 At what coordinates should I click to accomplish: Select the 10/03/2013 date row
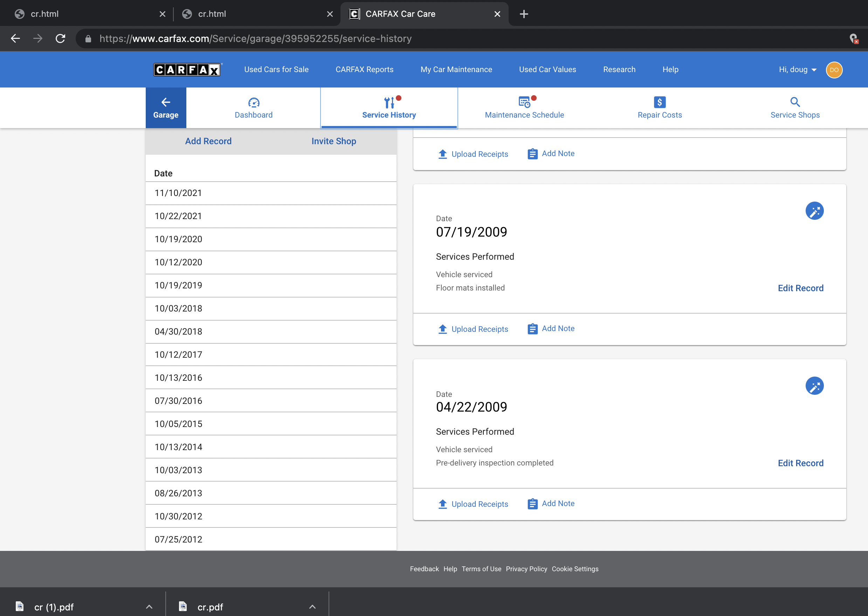click(x=271, y=470)
